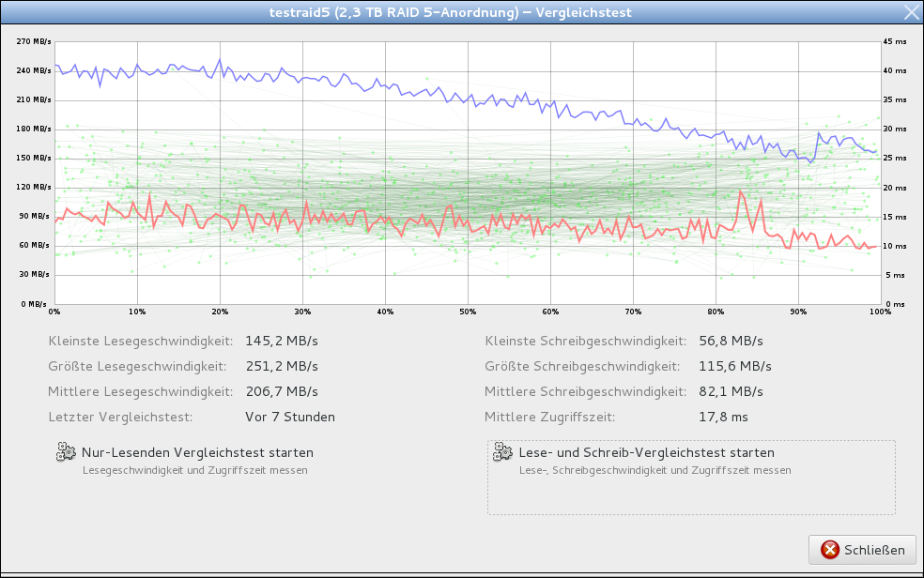Viewport: 924px width, 578px height.
Task: Click the Vor 7 Stunden last test value
Action: (289, 417)
